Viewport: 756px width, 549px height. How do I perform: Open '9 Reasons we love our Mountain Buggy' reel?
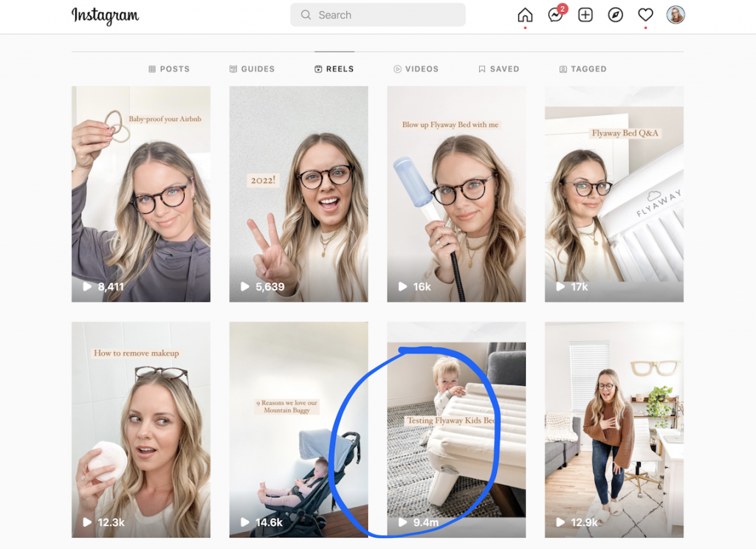(x=298, y=429)
